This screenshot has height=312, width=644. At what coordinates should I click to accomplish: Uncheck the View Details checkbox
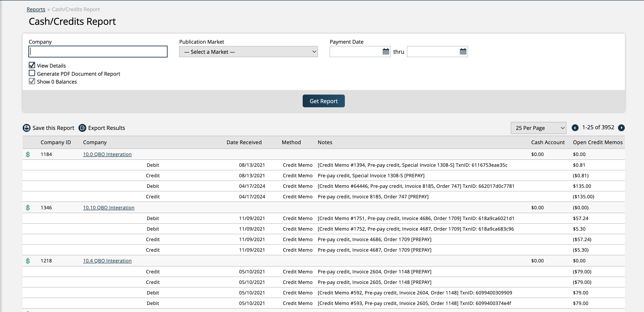[32, 65]
